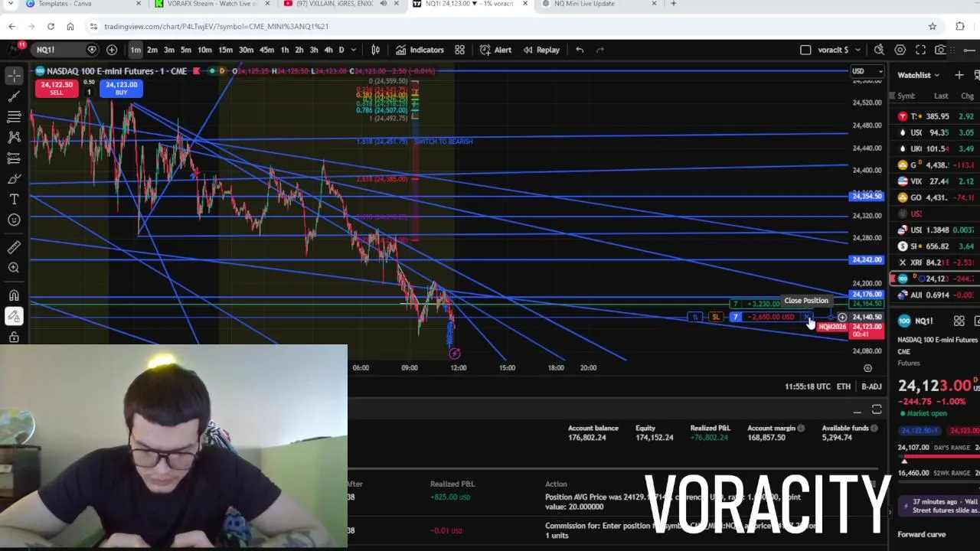
Task: Take a chart snapshot with camera icon
Action: coord(940,50)
